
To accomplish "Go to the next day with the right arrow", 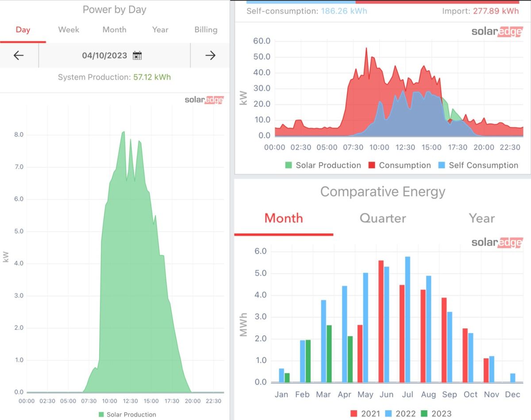I will (210, 55).
